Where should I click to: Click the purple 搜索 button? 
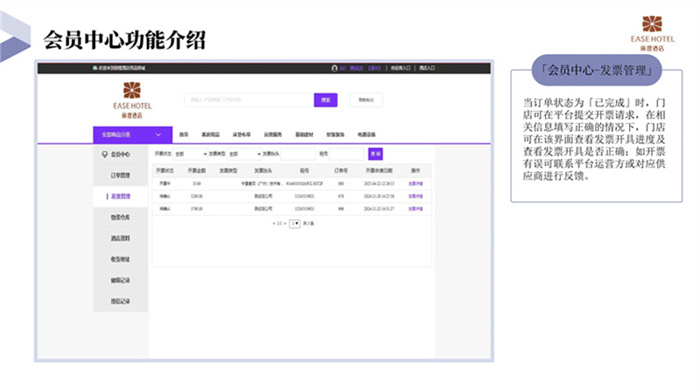click(325, 100)
